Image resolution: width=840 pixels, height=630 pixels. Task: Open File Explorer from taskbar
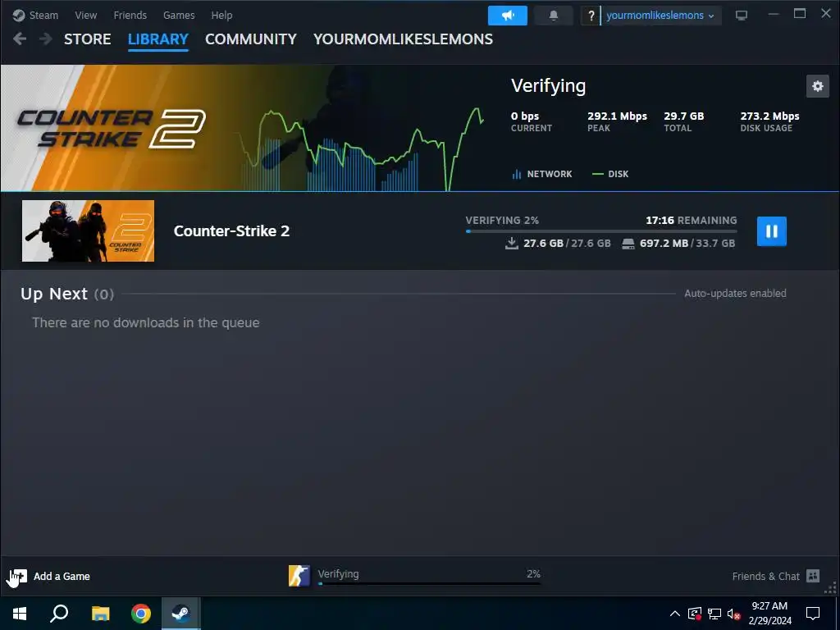coord(100,614)
